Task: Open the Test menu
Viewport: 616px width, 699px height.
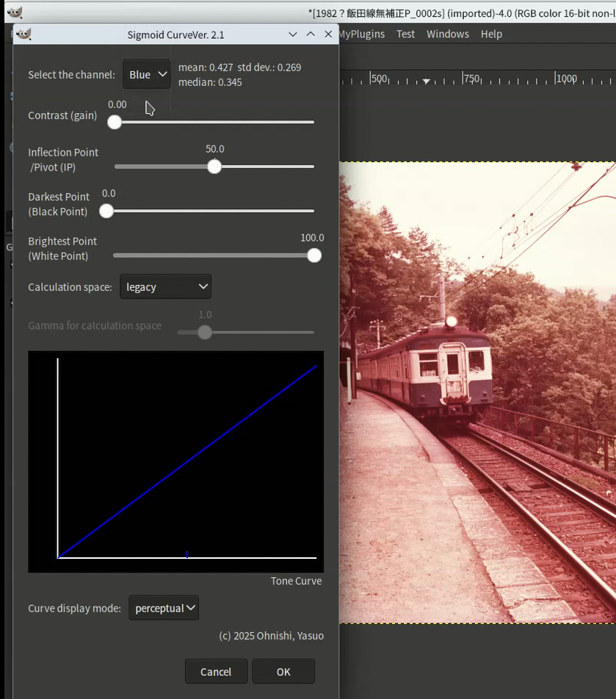Action: tap(405, 34)
